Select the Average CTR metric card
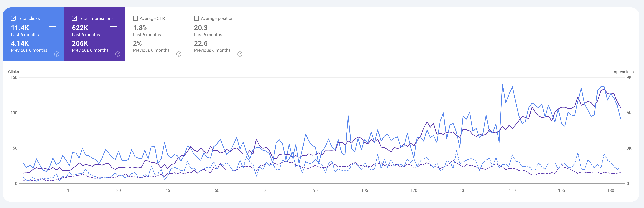644x208 pixels. [x=155, y=34]
